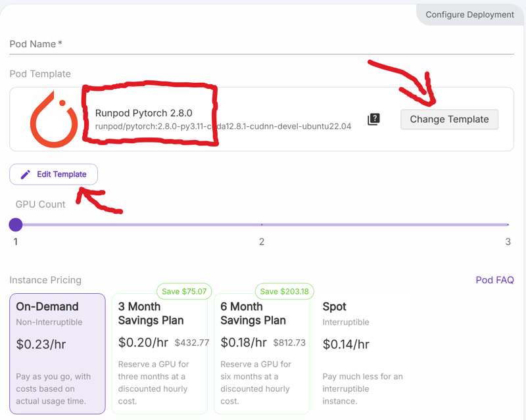Click the GPU Count label
The height and width of the screenshot is (420, 526).
pyautogui.click(x=40, y=204)
